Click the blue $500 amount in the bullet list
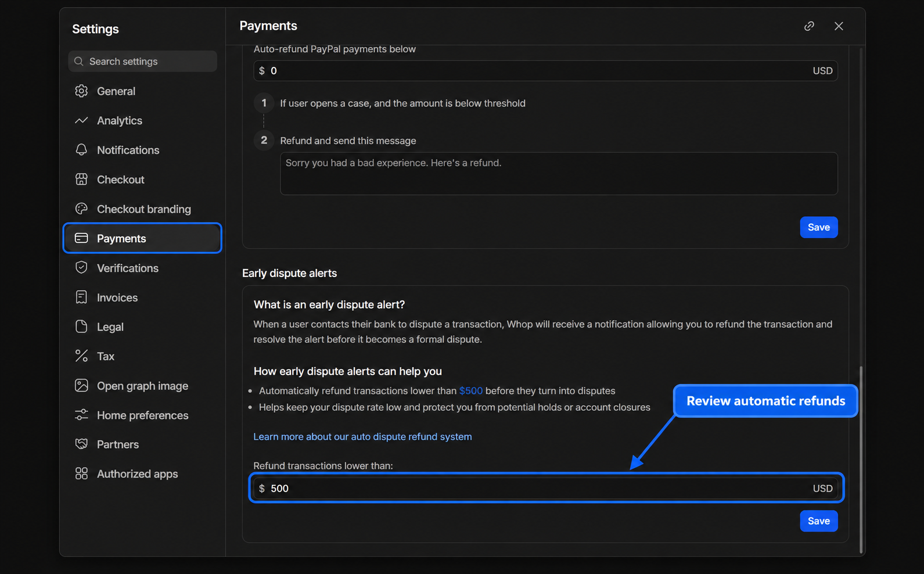 (x=470, y=391)
